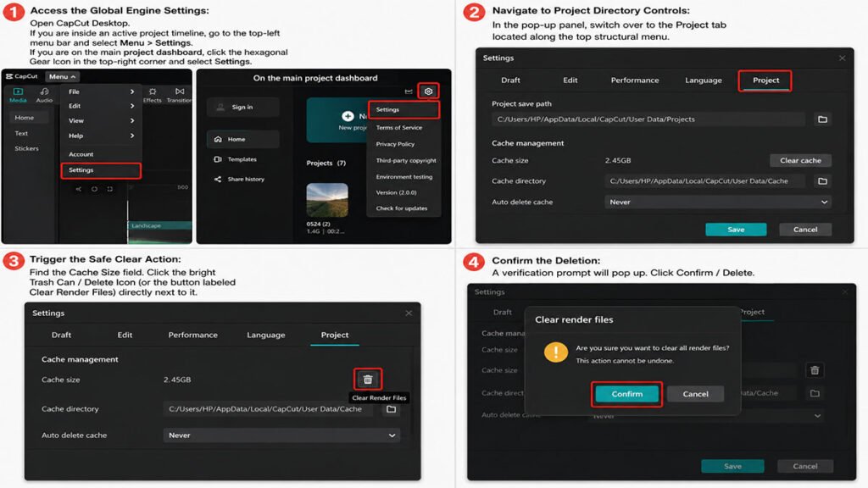The height and width of the screenshot is (488, 868).
Task: Open the Home item on the dashboard sidebar
Action: pos(242,140)
